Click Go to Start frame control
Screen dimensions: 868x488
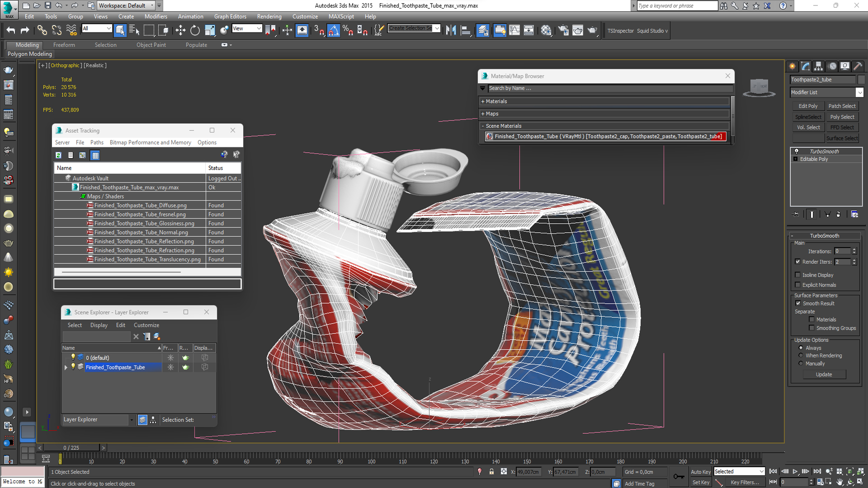[x=773, y=471]
